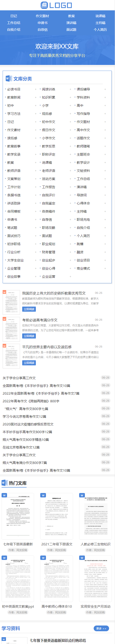Open thumbnail beside 我国历史上伟大的历史转折教案
This screenshot has height=644, width=115.
click(x=11, y=302)
